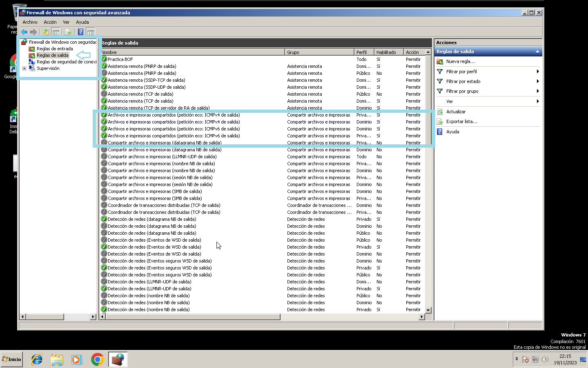Open the Filtrar por estado submenu arrow

click(538, 81)
